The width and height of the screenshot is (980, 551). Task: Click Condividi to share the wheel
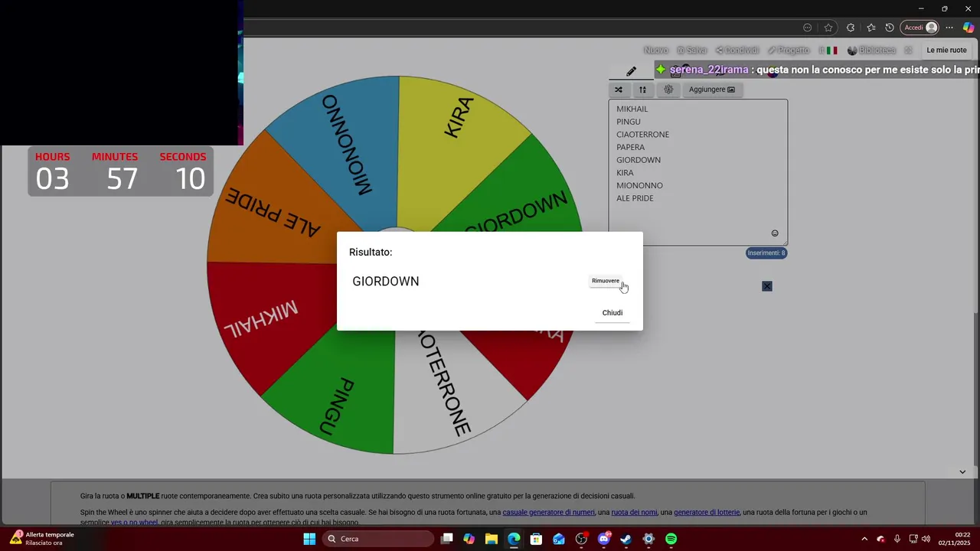click(737, 51)
